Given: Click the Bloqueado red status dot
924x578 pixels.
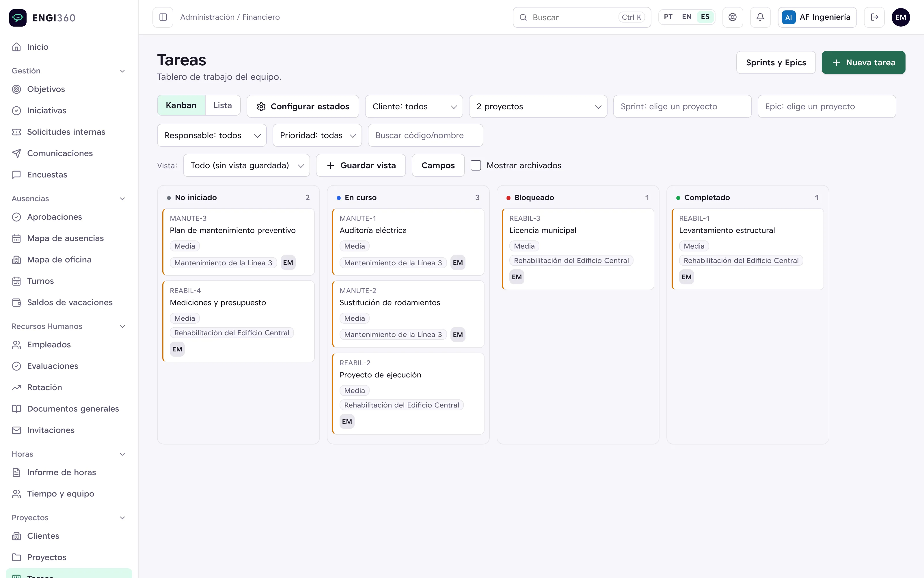Looking at the screenshot, I should (x=508, y=198).
